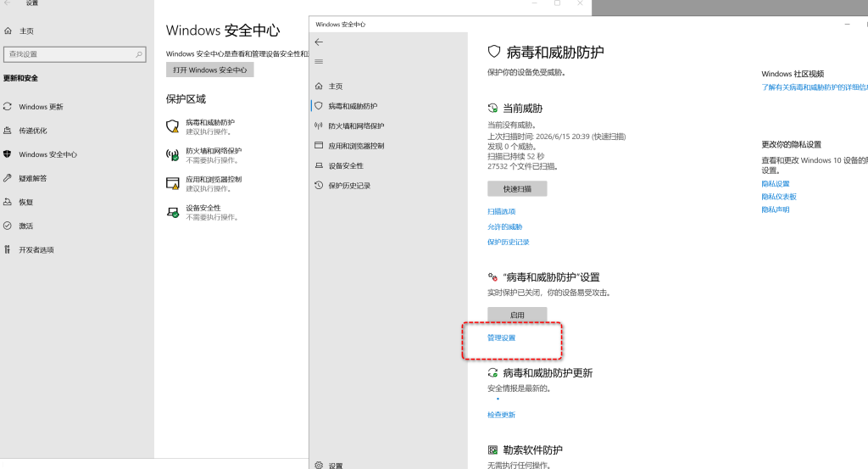The height and width of the screenshot is (469, 868).
Task: Click the home icon beside 主页 in Security Center
Action: 319,86
